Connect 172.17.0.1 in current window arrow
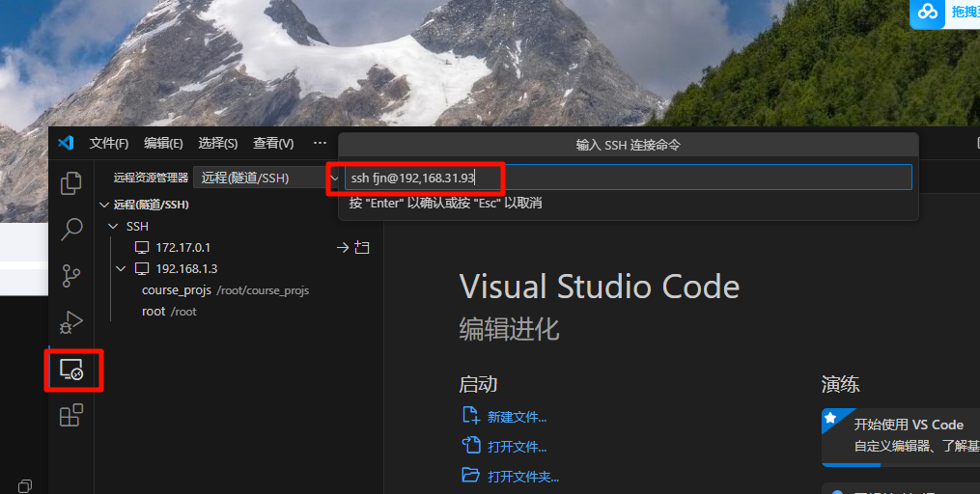980x494 pixels. point(343,248)
